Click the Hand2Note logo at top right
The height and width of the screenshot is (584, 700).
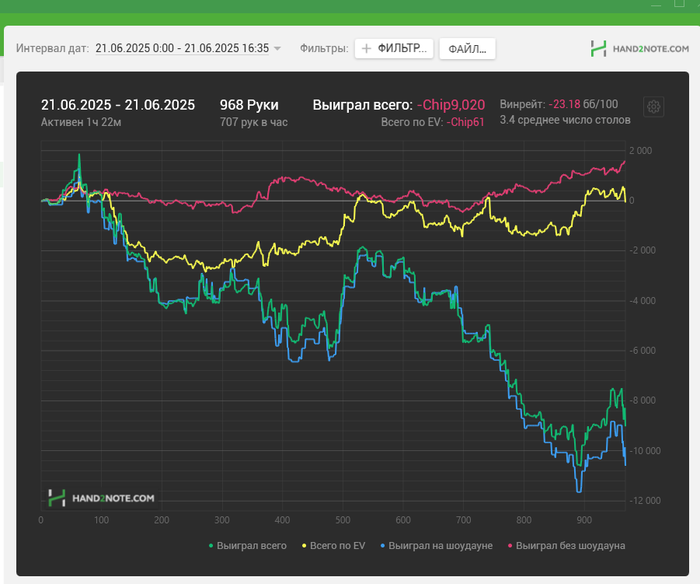click(639, 49)
